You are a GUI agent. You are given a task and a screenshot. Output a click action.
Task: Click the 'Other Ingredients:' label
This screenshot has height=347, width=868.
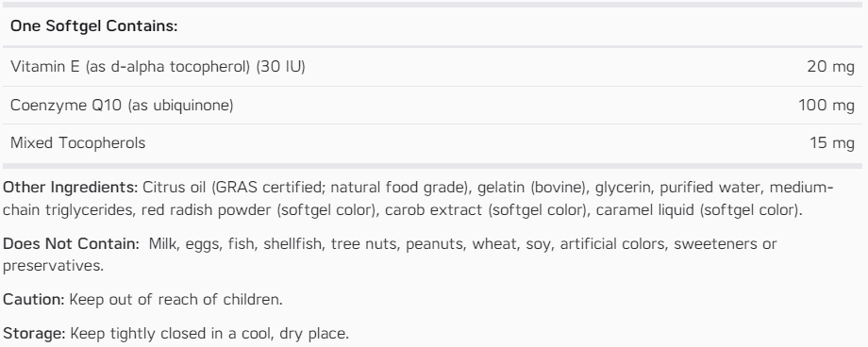tap(71, 188)
